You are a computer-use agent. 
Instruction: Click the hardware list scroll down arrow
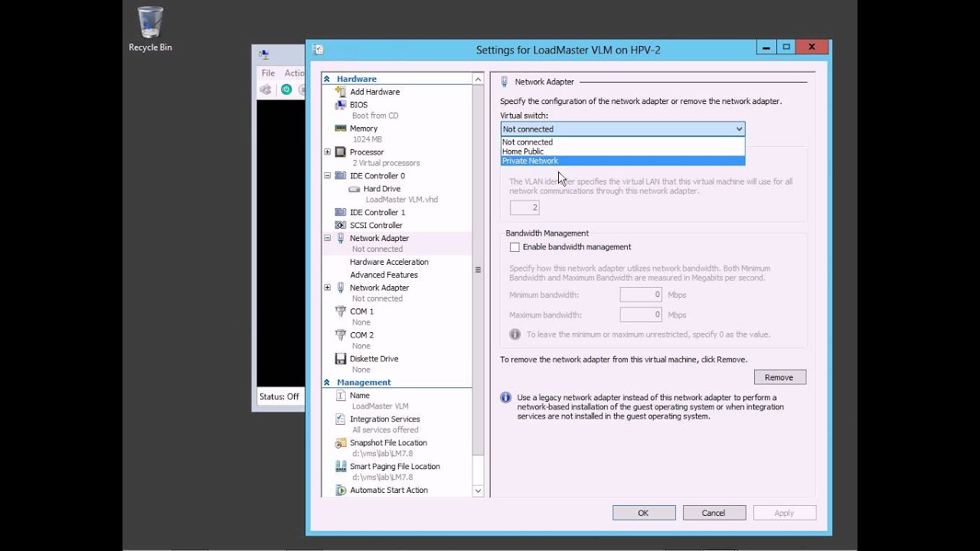coord(479,491)
